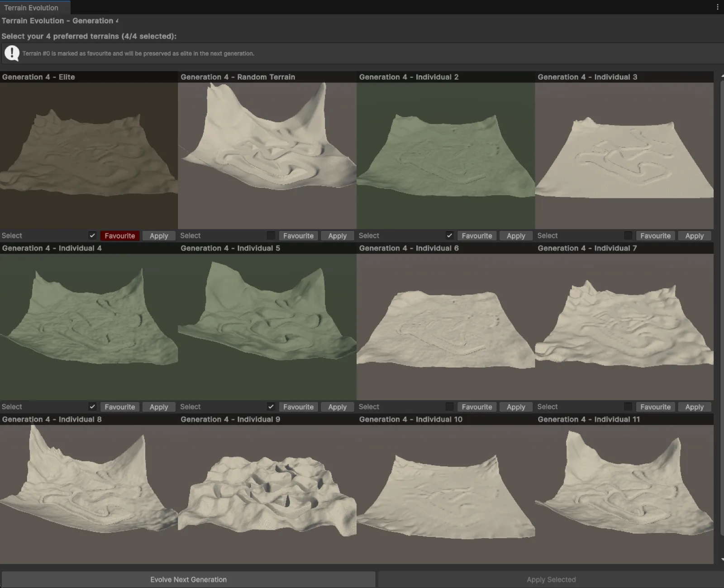Favourite the Individual 7 terrain

655,407
